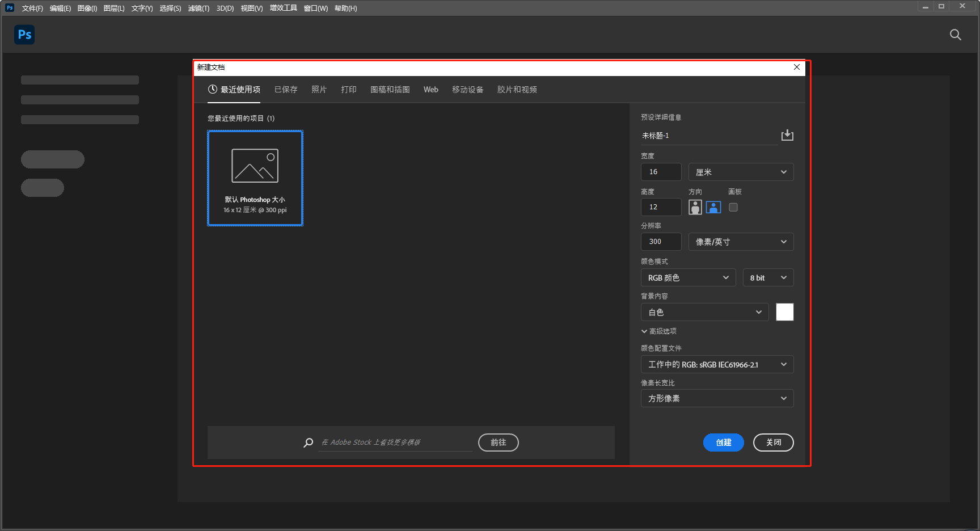Switch to the Web tab
The height and width of the screenshot is (531, 980).
(x=430, y=90)
